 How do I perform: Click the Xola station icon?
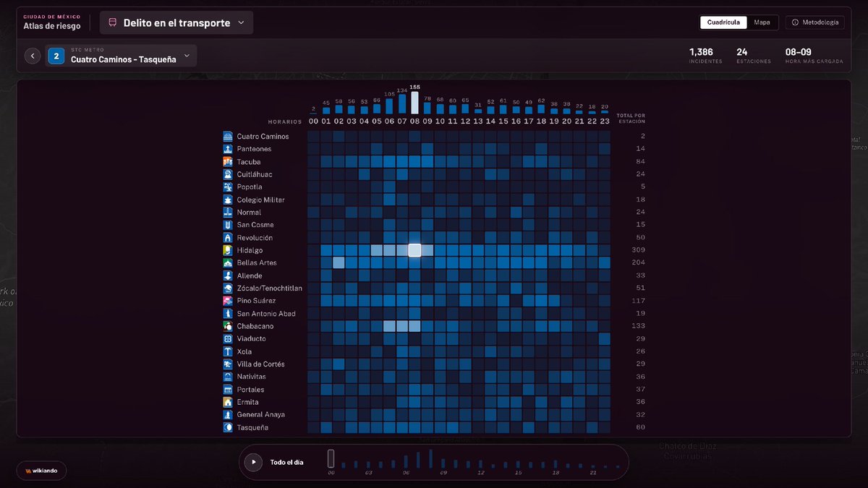[228, 351]
